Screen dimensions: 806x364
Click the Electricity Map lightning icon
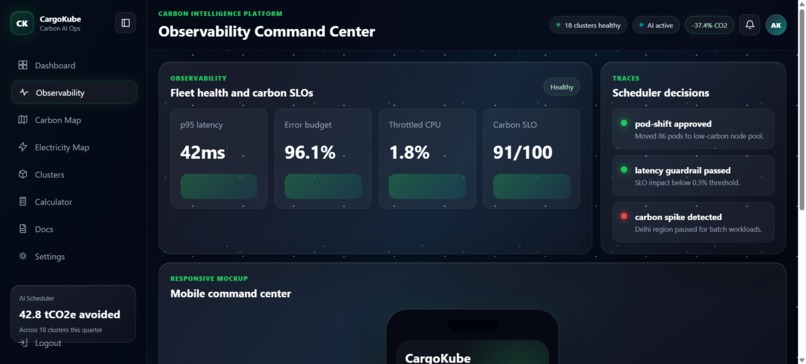point(23,147)
